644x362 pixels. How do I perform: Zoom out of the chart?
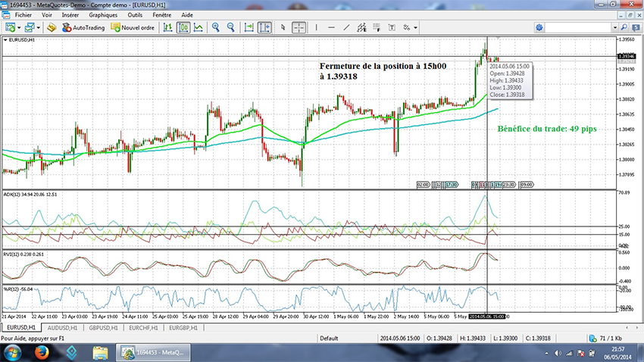(231, 27)
